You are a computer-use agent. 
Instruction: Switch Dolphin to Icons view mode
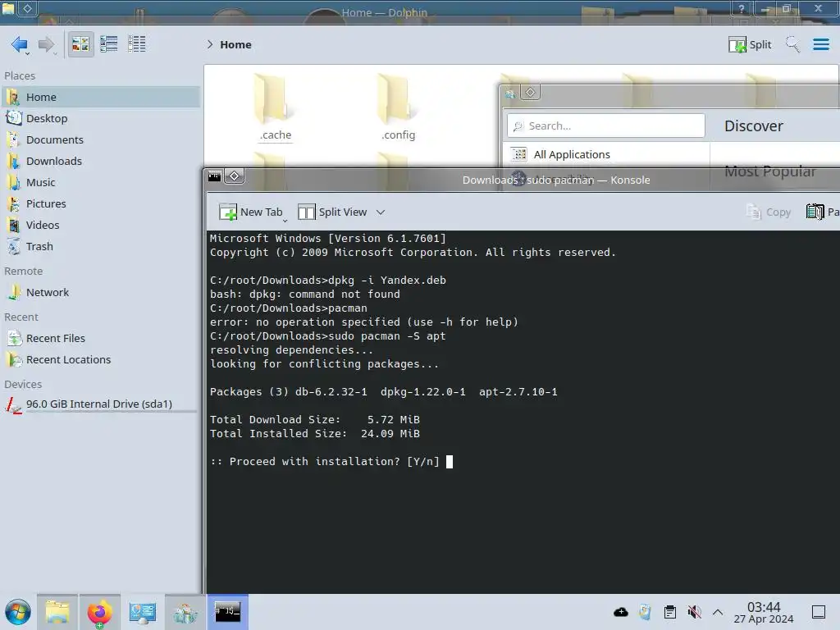click(80, 44)
